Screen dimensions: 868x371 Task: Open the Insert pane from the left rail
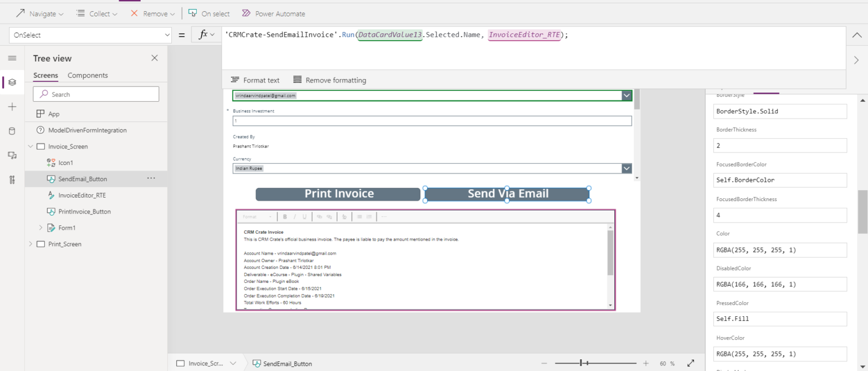(12, 106)
